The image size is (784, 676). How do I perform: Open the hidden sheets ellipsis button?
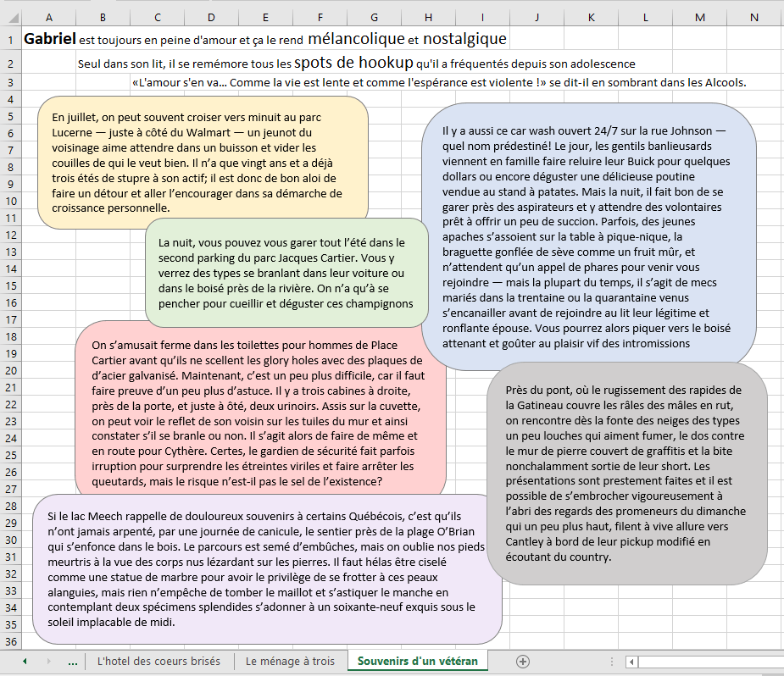click(72, 662)
